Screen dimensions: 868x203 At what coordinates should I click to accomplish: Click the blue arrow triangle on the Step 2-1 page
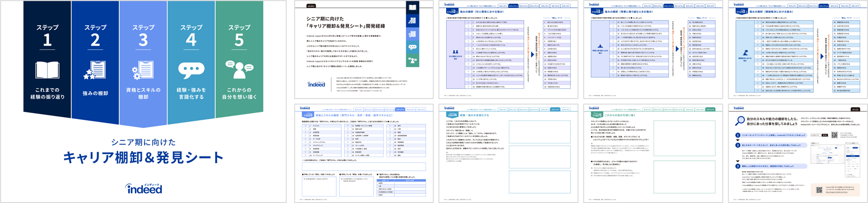533,54
